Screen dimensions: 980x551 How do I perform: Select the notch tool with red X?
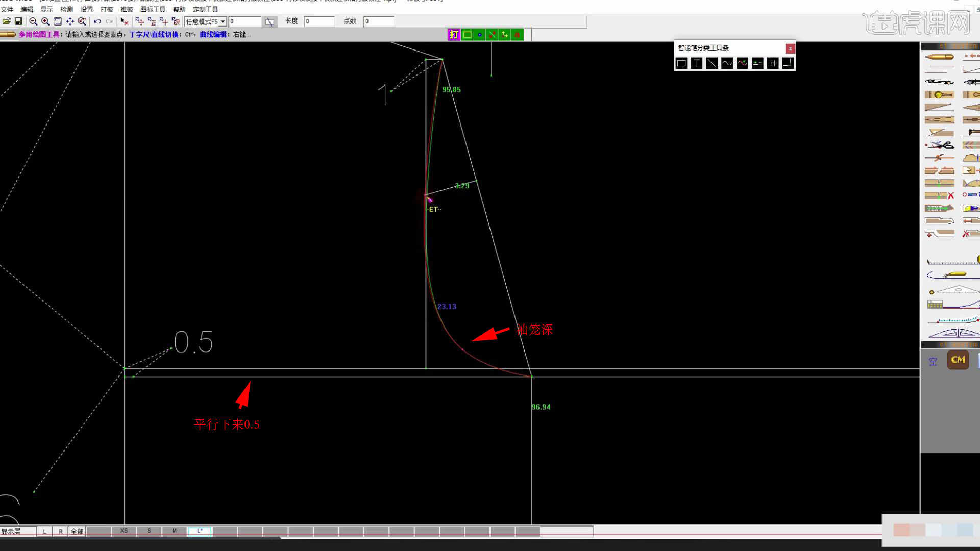coord(939,195)
